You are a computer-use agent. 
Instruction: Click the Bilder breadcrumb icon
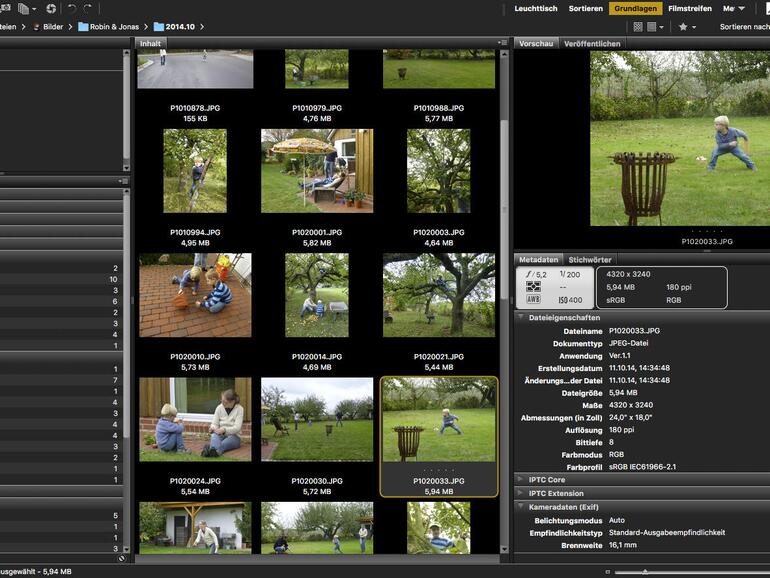point(36,27)
